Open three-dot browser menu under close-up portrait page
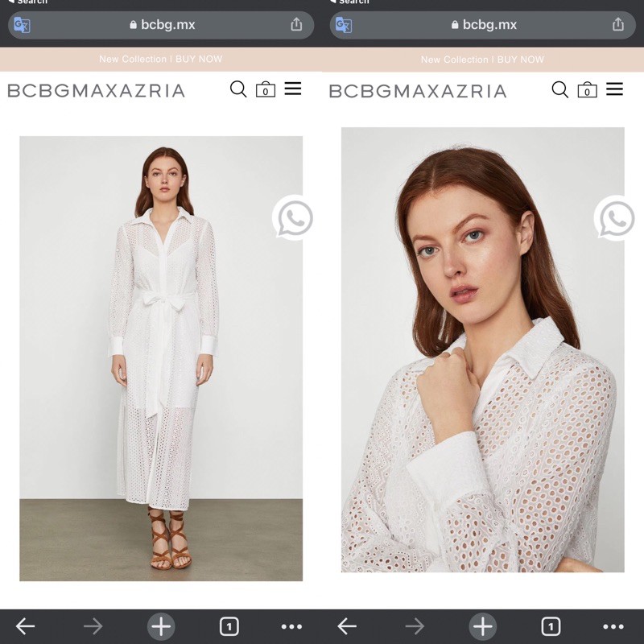 click(x=613, y=626)
